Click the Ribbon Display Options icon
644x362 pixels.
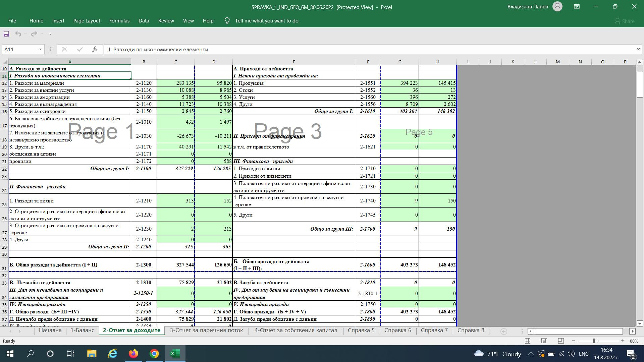tap(577, 7)
